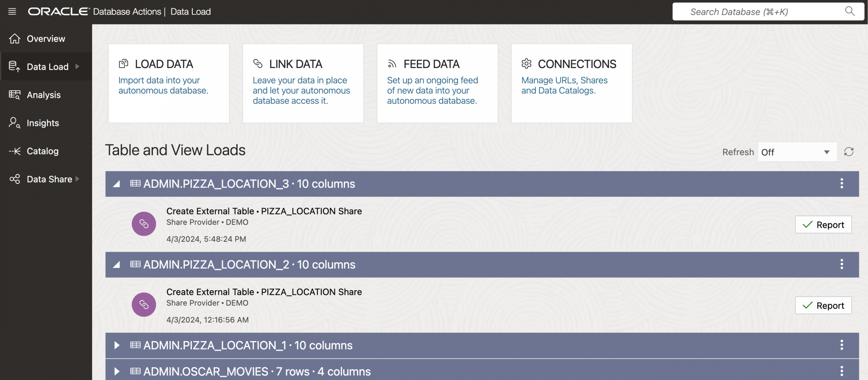This screenshot has width=868, height=380.
Task: Click Report button for PIZZA_LOCATION_2 load
Action: tap(823, 305)
